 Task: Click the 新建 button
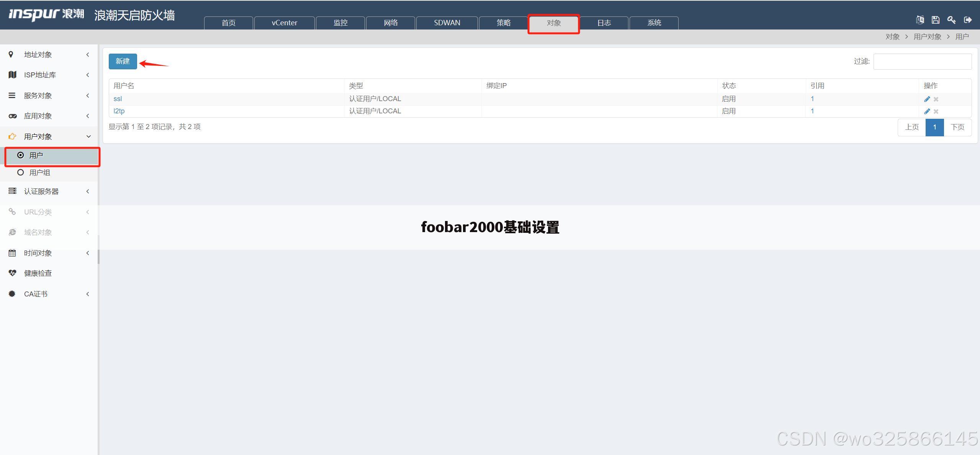123,61
